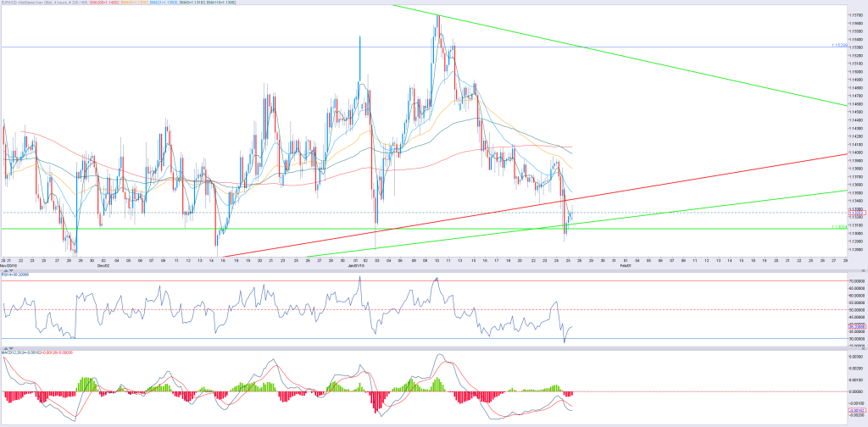The height and width of the screenshot is (427, 868).
Task: Click the EMA110 indicator label in header
Action: coord(221,3)
